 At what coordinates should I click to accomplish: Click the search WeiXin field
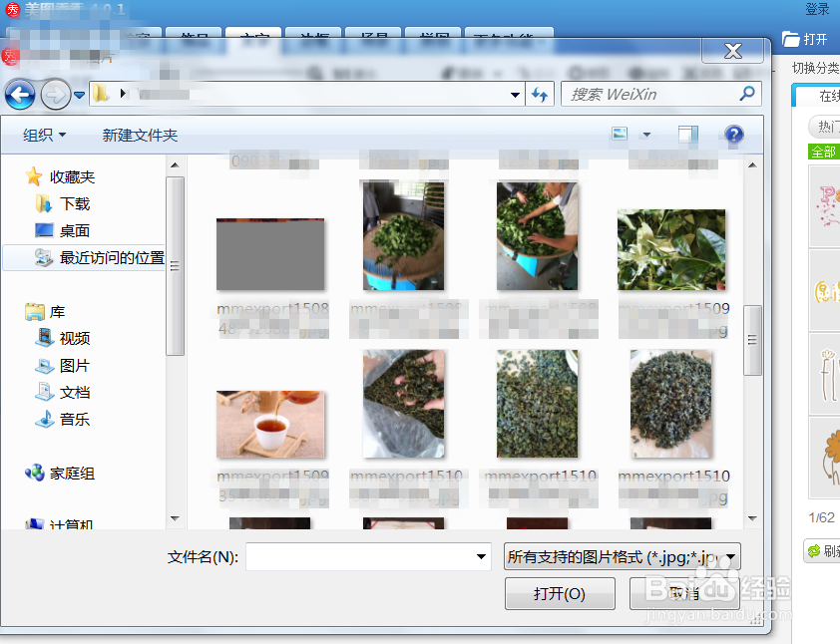(661, 95)
